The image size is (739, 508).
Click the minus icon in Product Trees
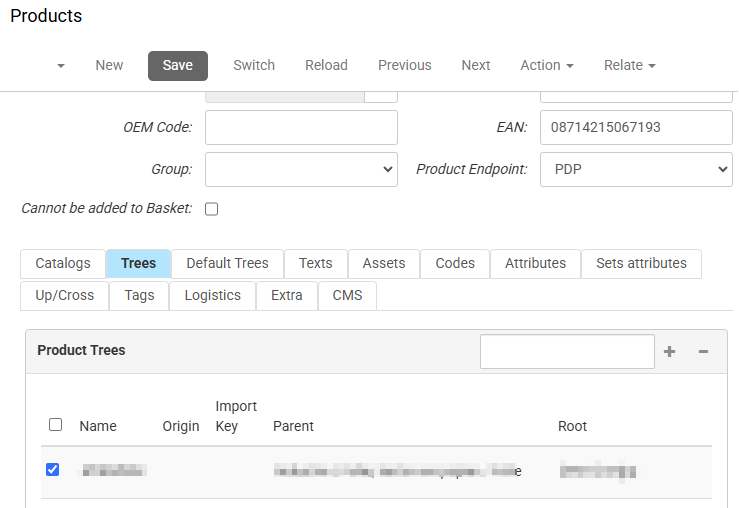[703, 352]
